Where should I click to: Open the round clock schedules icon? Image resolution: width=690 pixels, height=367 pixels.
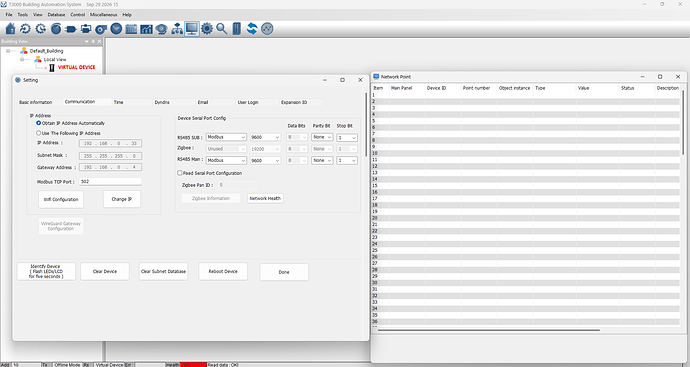[116, 29]
